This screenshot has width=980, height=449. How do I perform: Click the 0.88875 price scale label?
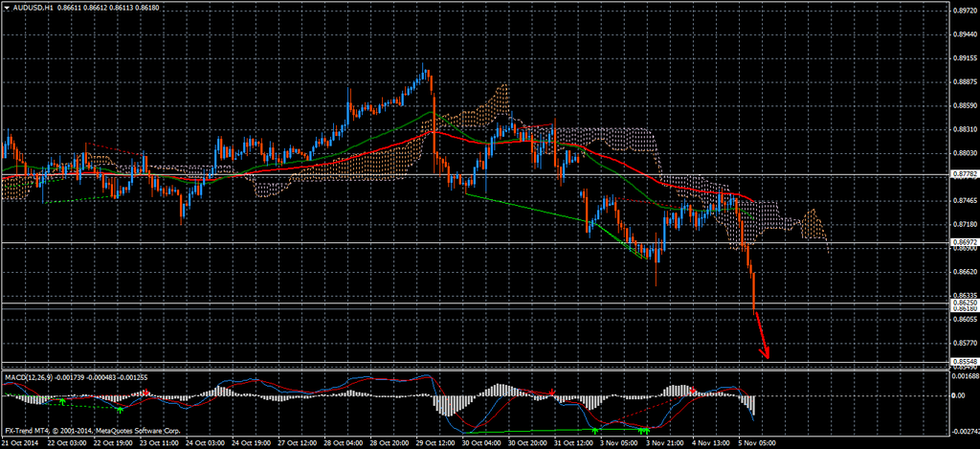[963, 81]
